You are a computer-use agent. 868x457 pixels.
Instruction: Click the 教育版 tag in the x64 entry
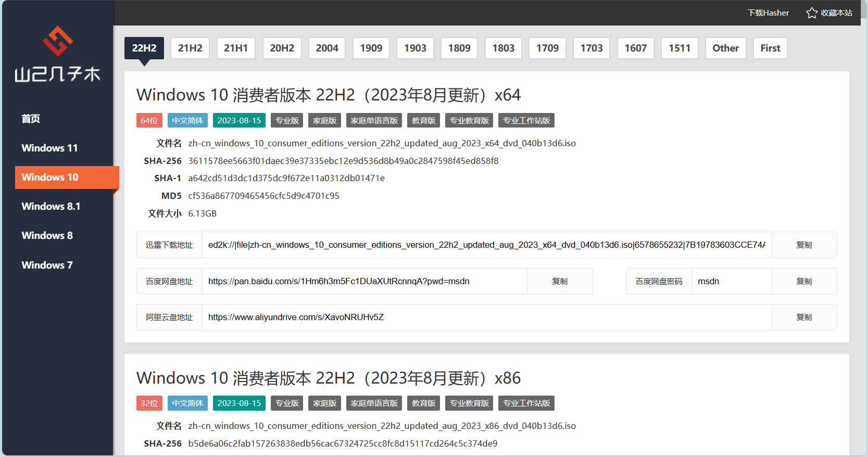coord(423,120)
